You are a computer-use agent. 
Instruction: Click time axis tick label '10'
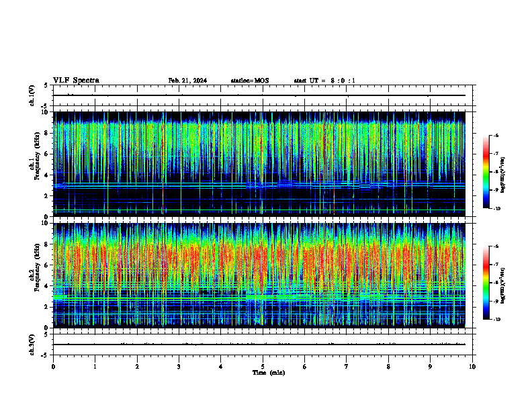[x=472, y=367]
